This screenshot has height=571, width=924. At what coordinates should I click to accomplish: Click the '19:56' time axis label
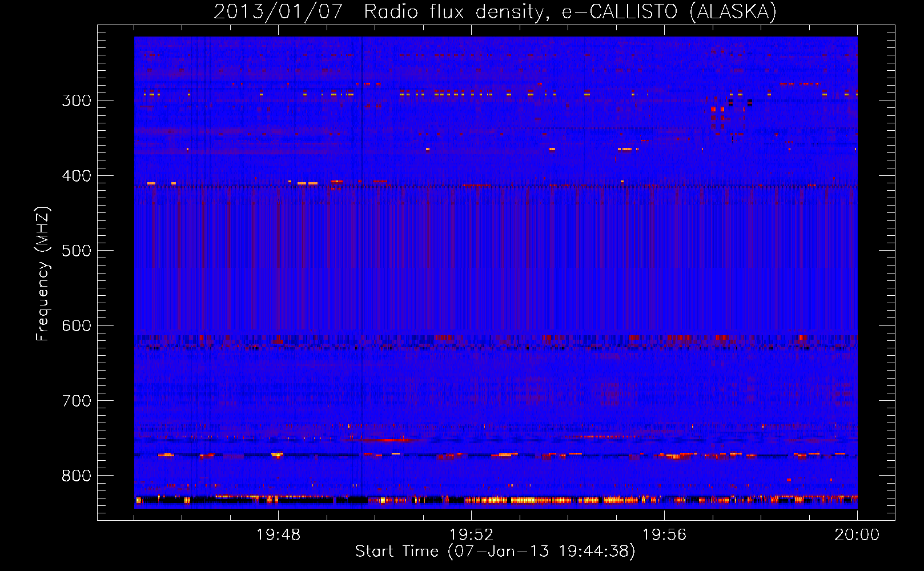(x=664, y=535)
